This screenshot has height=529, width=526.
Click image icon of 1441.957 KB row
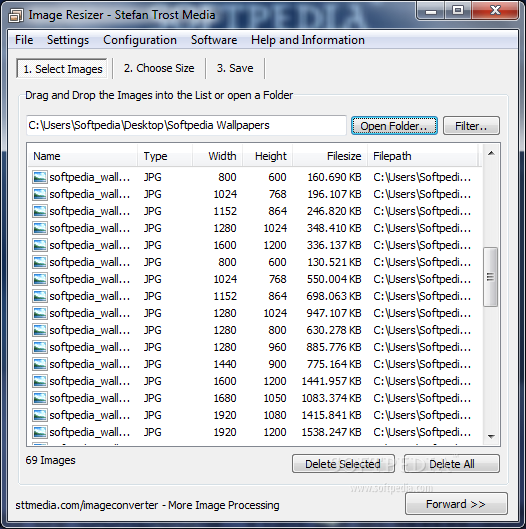(39, 381)
